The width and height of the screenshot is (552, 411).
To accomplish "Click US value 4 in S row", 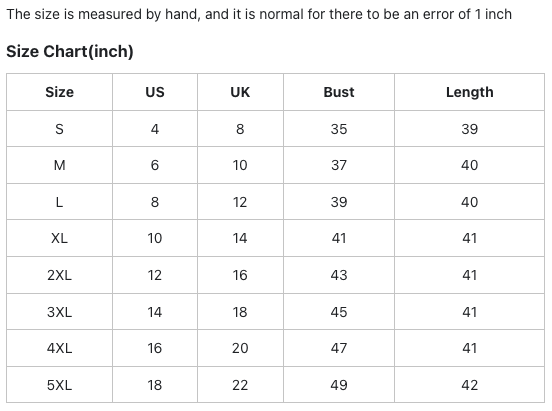I will 155,129.
